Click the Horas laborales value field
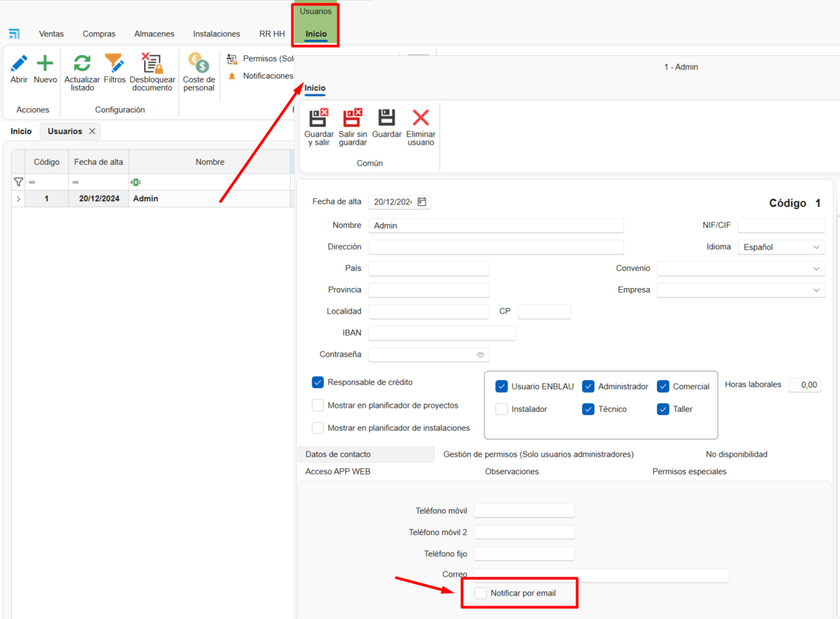The height and width of the screenshot is (619, 840). 804,385
